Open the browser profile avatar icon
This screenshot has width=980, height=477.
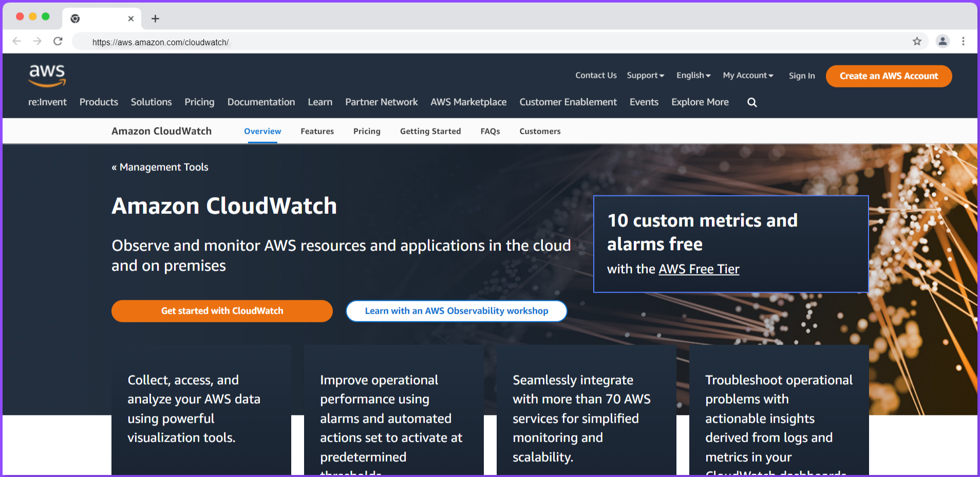943,41
